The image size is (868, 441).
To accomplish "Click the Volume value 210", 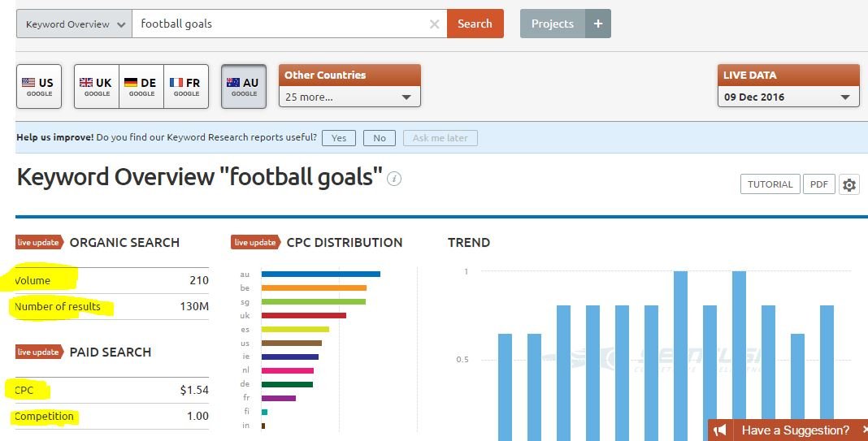I will (x=199, y=280).
